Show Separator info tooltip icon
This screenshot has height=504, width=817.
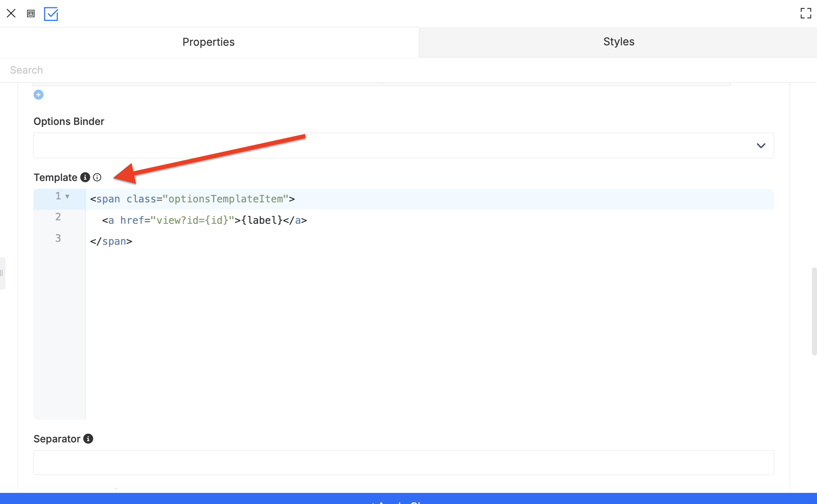pos(88,439)
